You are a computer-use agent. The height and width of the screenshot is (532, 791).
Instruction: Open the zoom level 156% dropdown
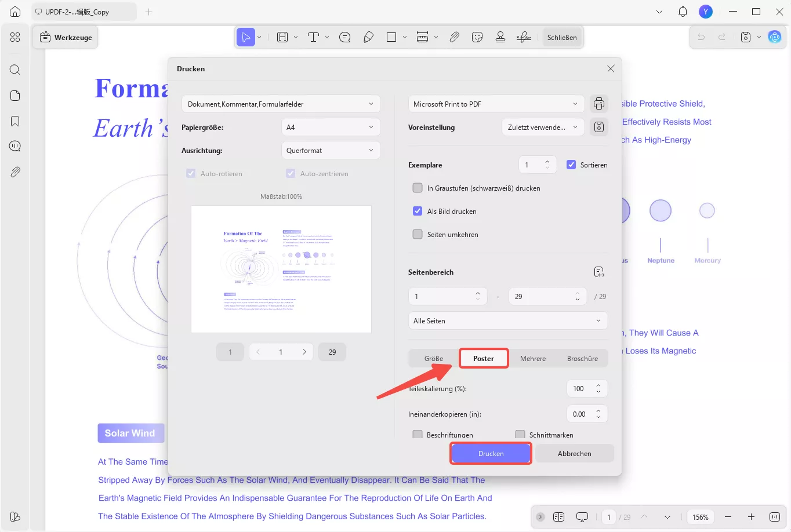pyautogui.click(x=701, y=517)
